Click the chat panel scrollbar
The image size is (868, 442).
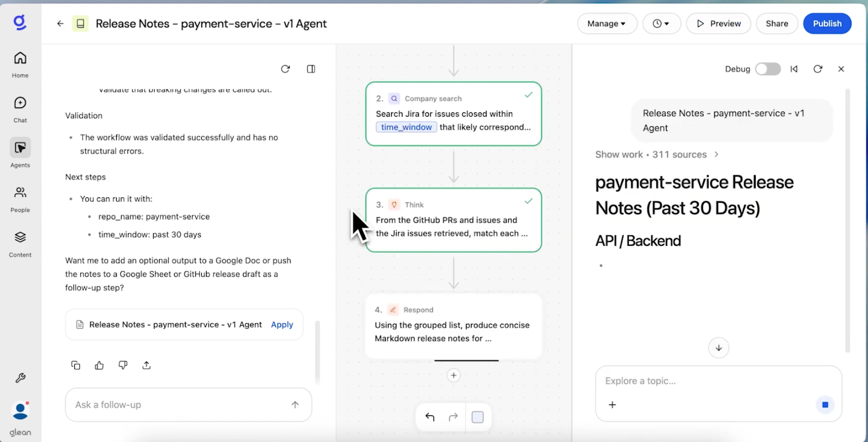click(317, 353)
